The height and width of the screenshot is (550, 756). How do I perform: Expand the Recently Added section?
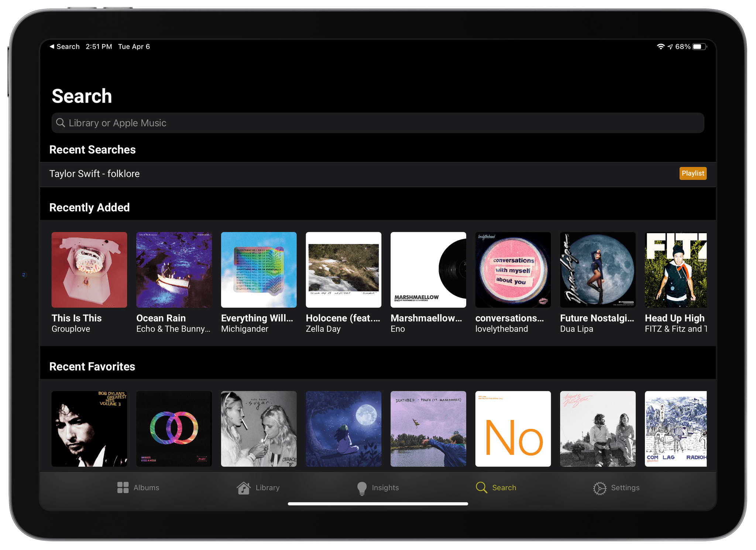pyautogui.click(x=90, y=207)
